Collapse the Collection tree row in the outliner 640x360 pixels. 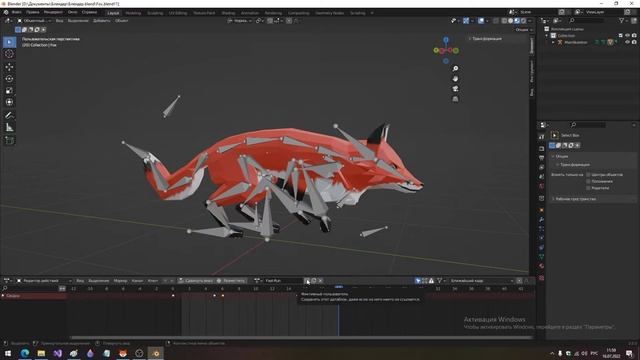coord(547,36)
